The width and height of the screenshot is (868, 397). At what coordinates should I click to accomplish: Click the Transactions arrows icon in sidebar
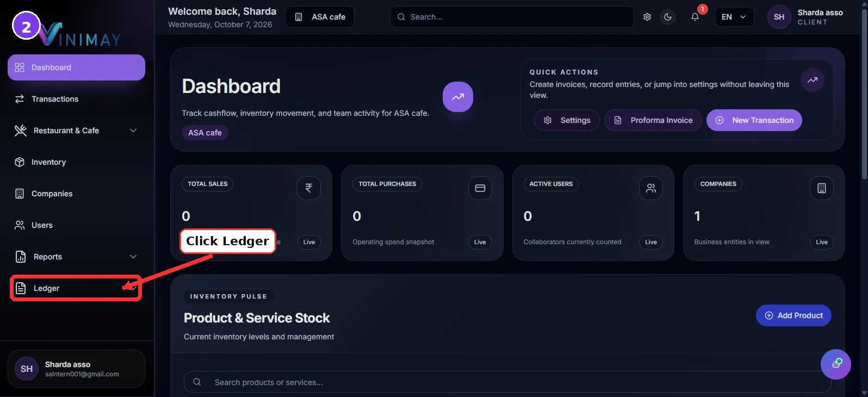[20, 99]
